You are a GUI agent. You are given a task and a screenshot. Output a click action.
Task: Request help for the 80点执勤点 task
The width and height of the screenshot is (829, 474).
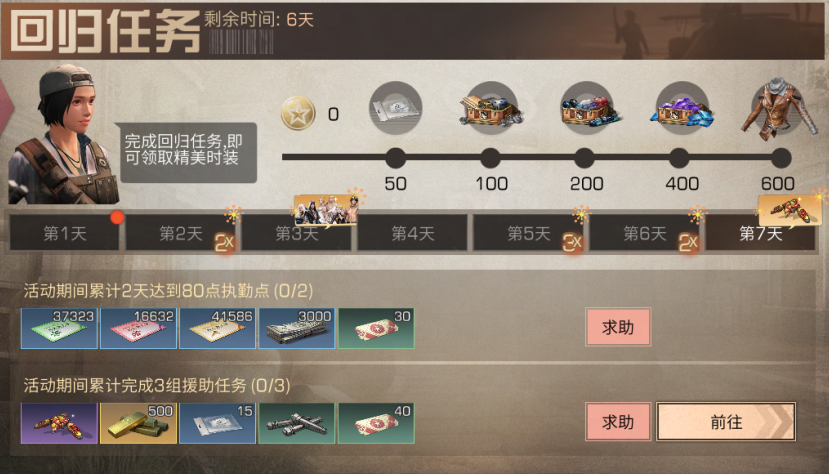coord(618,328)
